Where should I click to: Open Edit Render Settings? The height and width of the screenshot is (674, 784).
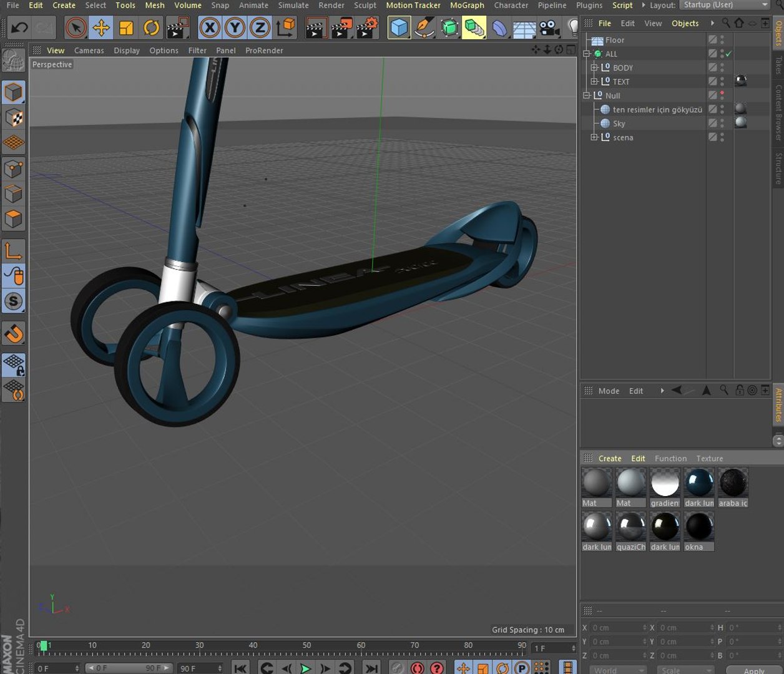368,27
